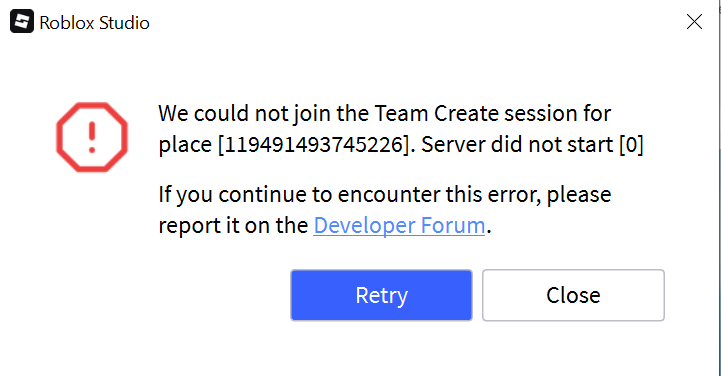Click the white Close button
The width and height of the screenshot is (721, 376).
coord(573,295)
